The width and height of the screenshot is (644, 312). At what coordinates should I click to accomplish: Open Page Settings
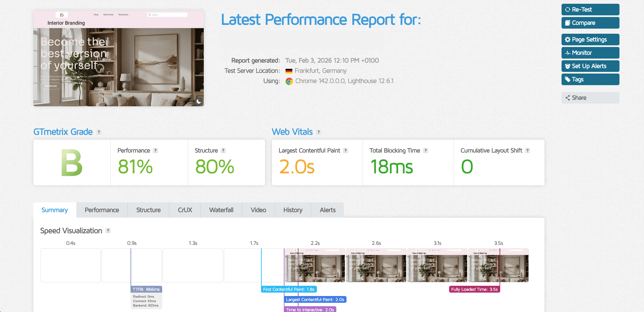(x=590, y=40)
